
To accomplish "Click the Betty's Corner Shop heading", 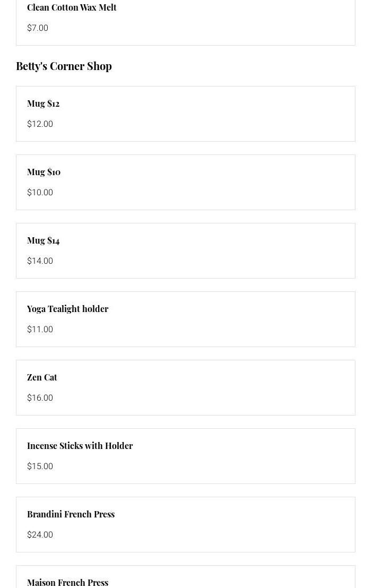I will coord(64,66).
